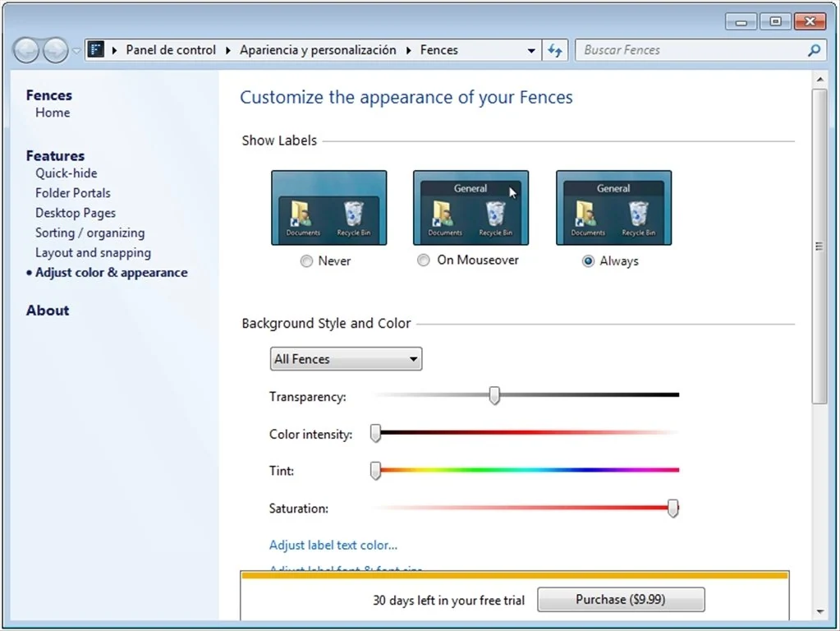This screenshot has width=840, height=631.
Task: Click the Features heading in the sidebar
Action: [55, 155]
